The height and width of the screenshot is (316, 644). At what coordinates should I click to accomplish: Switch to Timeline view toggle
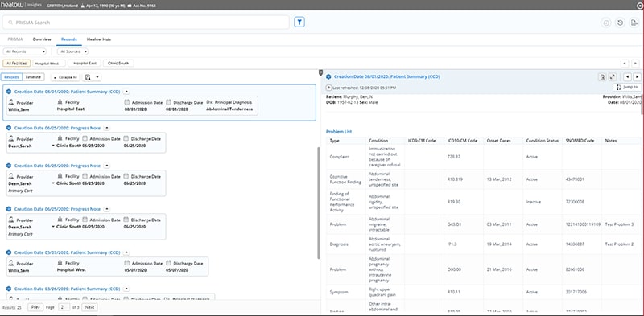click(33, 76)
